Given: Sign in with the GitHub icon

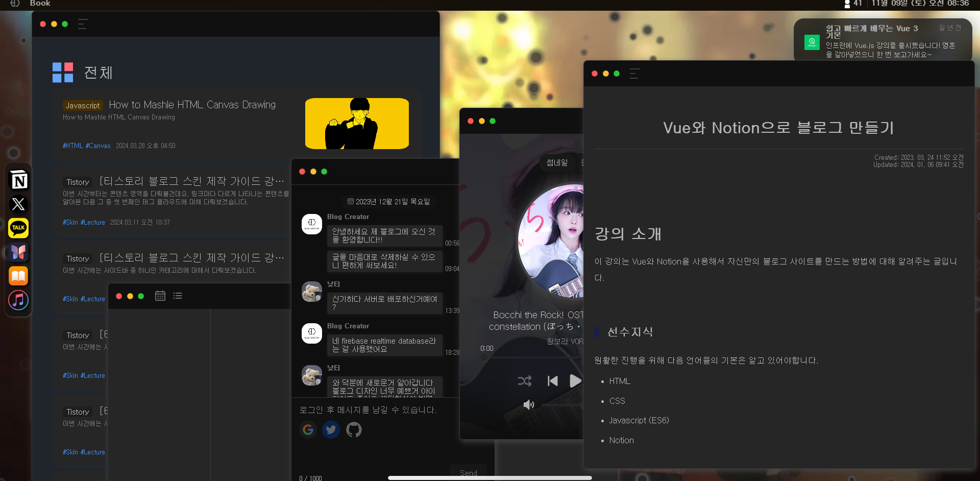Looking at the screenshot, I should pyautogui.click(x=354, y=430).
